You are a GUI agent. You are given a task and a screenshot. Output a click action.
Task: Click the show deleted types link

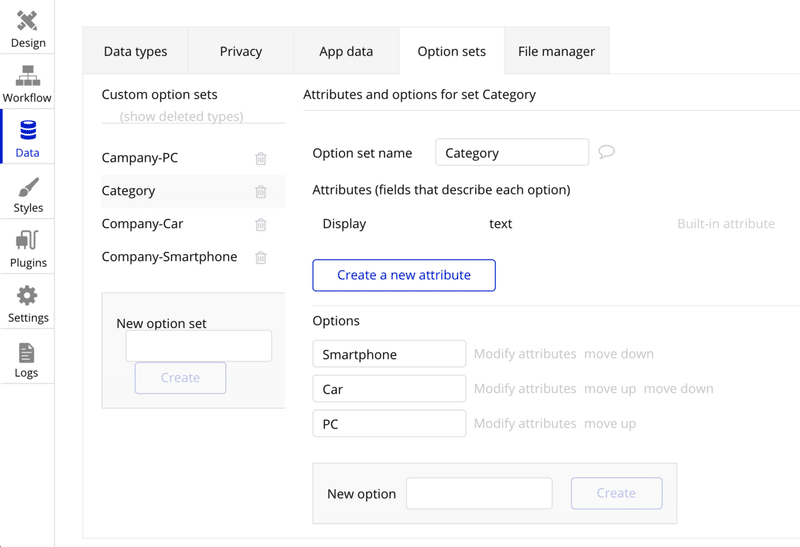click(181, 116)
